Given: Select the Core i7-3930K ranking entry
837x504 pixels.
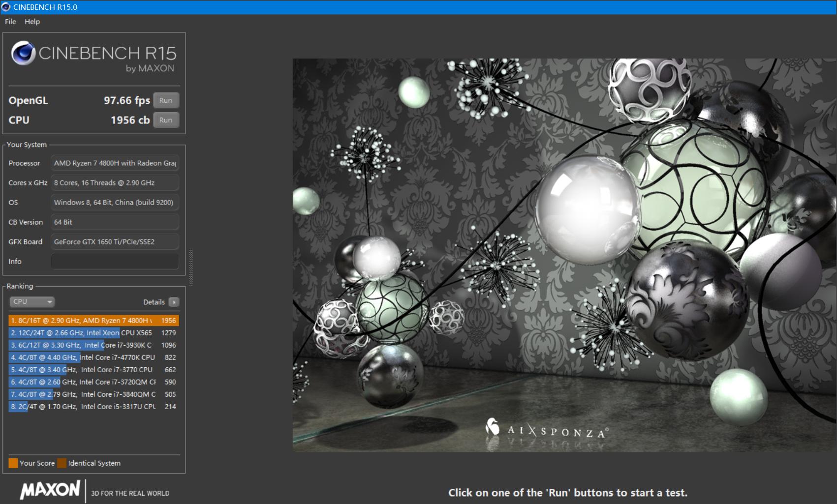Looking at the screenshot, I should click(x=93, y=345).
